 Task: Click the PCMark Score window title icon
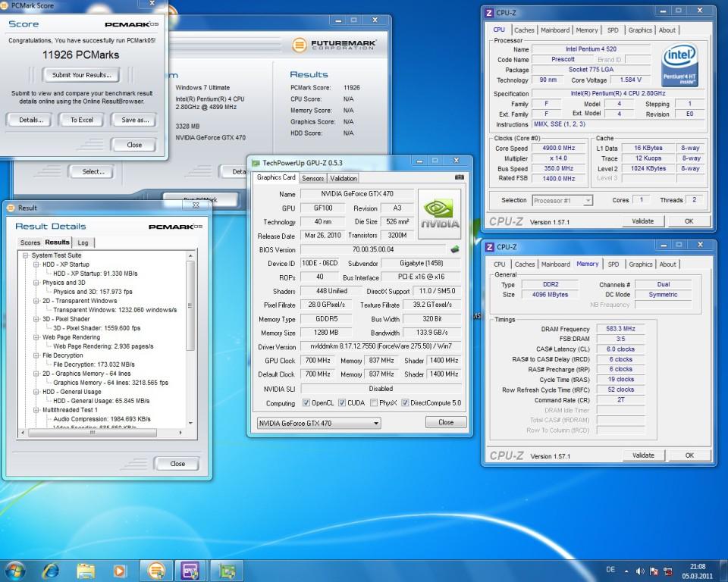(4, 5)
